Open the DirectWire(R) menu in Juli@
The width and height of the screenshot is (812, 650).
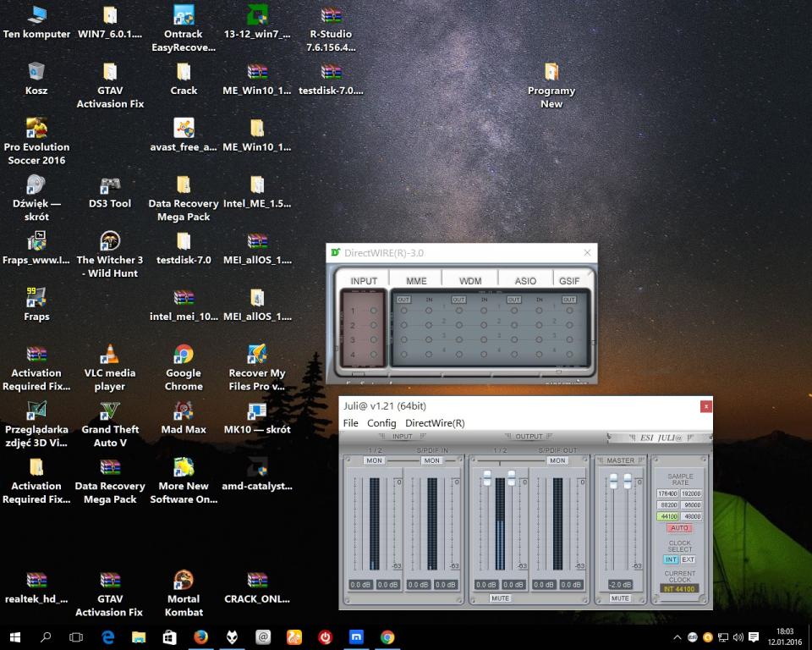435,423
